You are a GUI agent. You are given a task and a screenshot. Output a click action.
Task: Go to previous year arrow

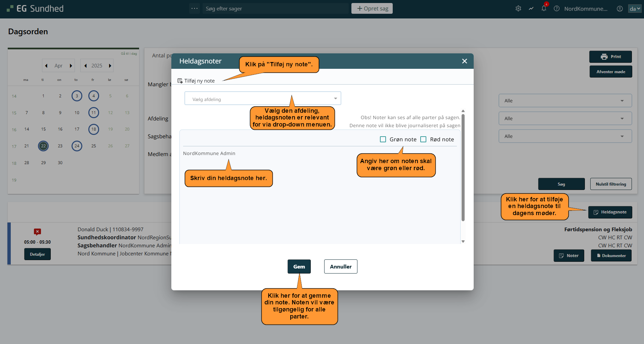coord(86,66)
